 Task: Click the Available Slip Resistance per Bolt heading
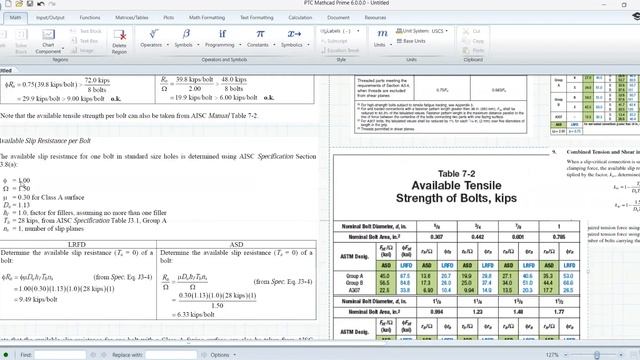[x=45, y=141]
